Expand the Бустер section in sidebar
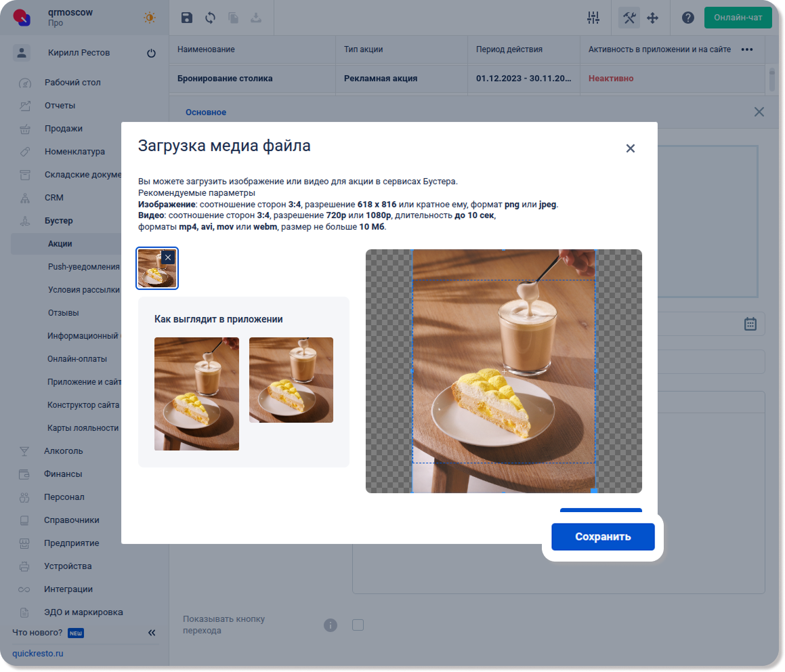Image resolution: width=785 pixels, height=672 pixels. pyautogui.click(x=59, y=221)
